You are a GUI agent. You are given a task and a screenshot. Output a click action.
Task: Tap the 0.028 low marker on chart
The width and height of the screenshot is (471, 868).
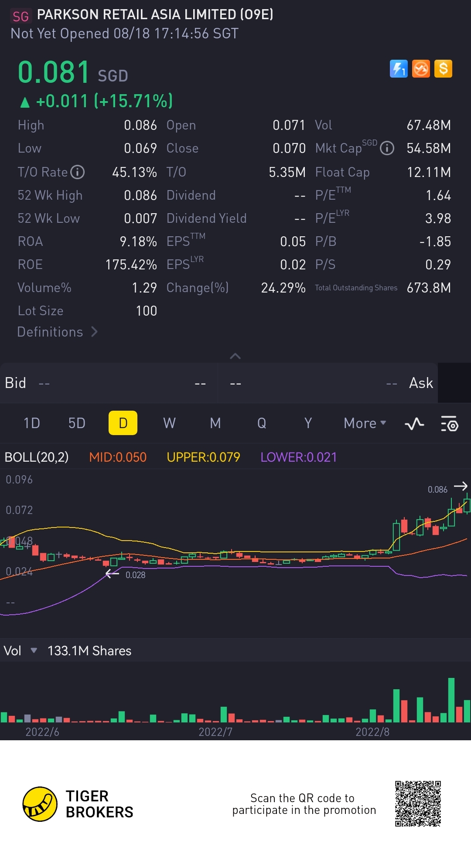pos(135,575)
